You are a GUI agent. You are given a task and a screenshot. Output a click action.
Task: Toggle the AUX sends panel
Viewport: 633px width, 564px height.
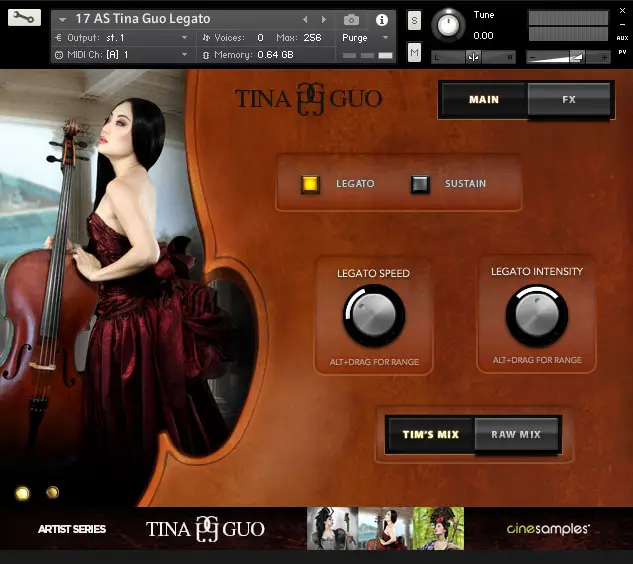[x=622, y=38]
